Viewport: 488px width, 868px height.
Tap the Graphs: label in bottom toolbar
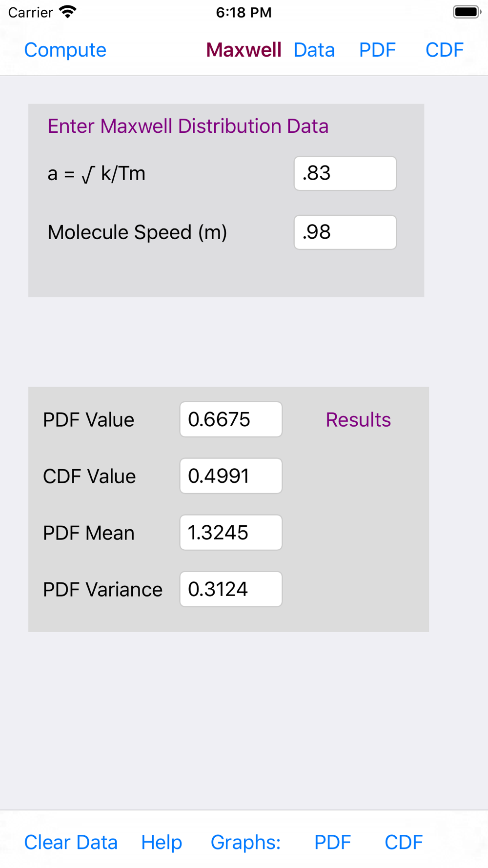point(245,842)
